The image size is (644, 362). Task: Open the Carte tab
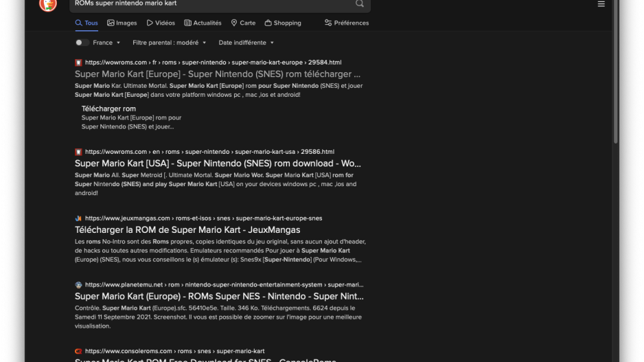(243, 23)
